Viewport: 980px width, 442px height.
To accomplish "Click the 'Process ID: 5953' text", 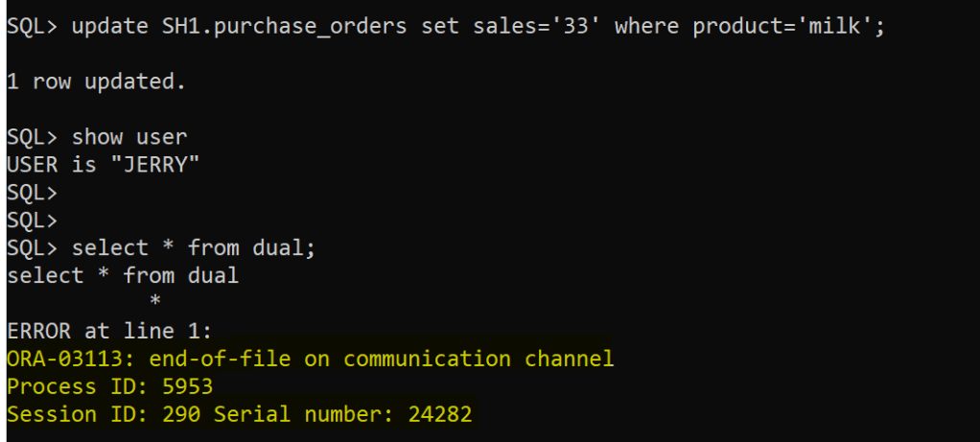I will 109,387.
